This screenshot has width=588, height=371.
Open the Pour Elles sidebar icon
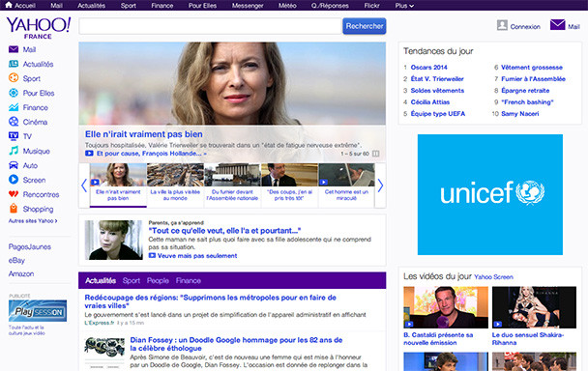[x=14, y=93]
